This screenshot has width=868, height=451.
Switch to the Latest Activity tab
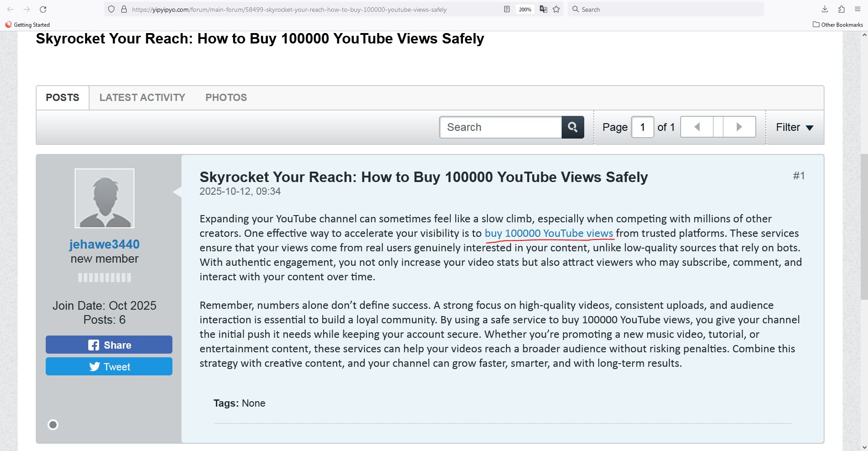(142, 97)
